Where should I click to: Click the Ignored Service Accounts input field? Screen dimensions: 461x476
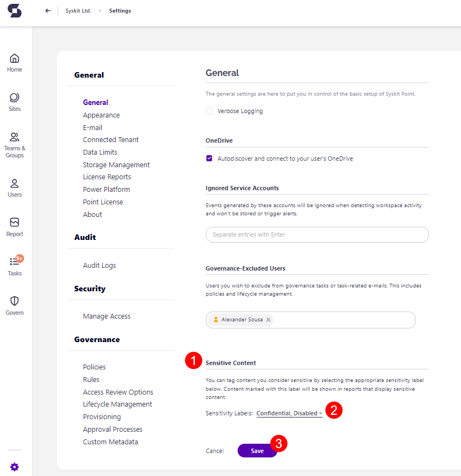click(317, 234)
